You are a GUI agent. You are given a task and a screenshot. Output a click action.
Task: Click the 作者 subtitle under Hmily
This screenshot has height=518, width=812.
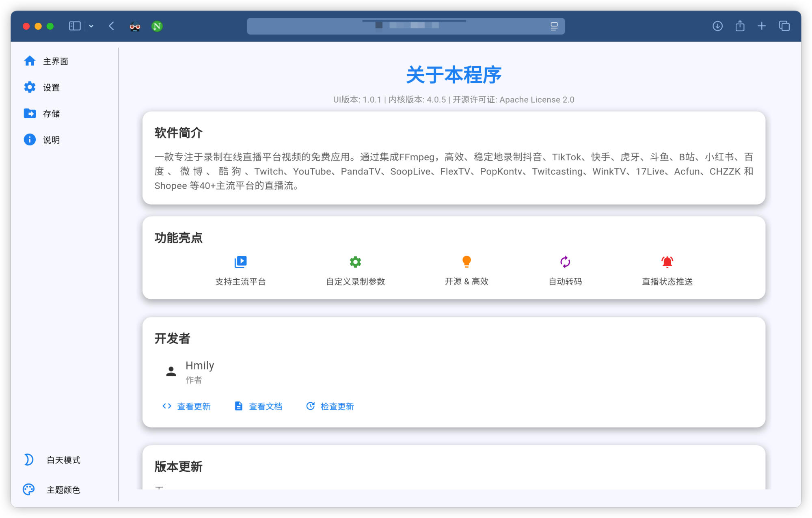click(194, 380)
